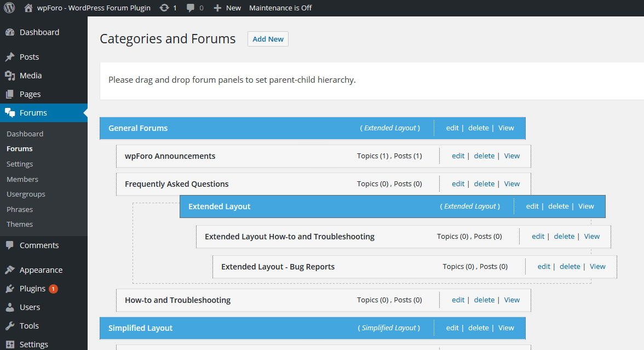Open the New content menu in admin bar
This screenshot has width=644, height=350.
227,8
